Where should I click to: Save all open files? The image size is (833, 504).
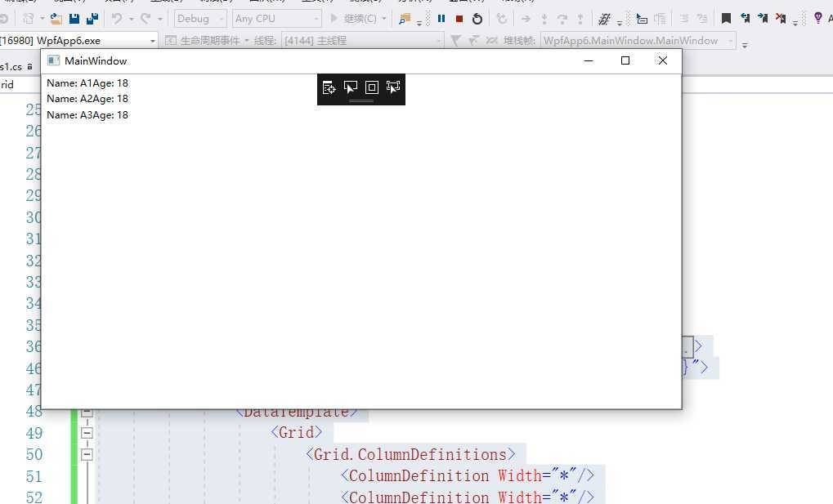(92, 19)
